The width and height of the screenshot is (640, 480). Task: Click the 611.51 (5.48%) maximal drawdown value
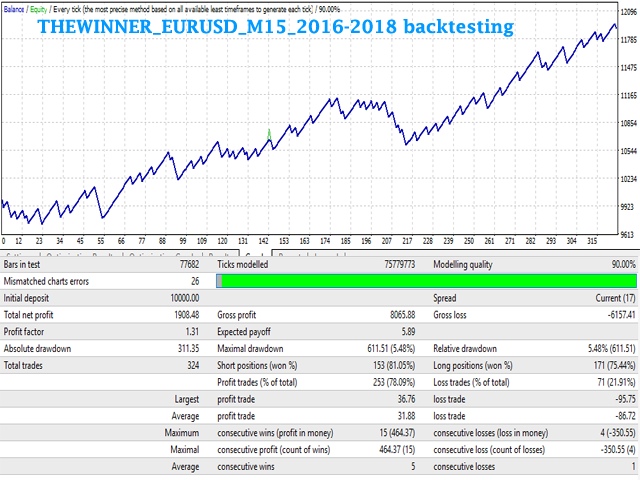coord(391,349)
